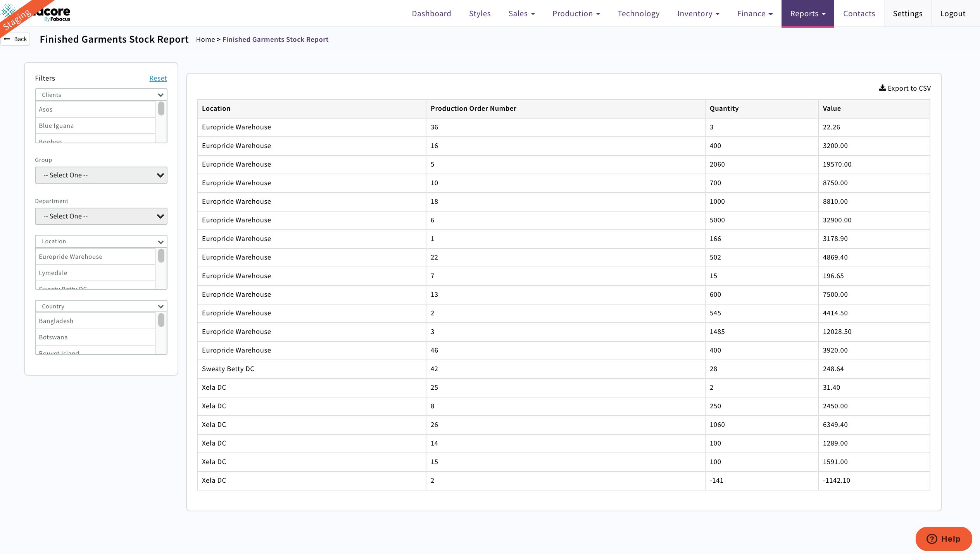Viewport: 980px width, 554px height.
Task: Open the Help widget
Action: click(944, 539)
